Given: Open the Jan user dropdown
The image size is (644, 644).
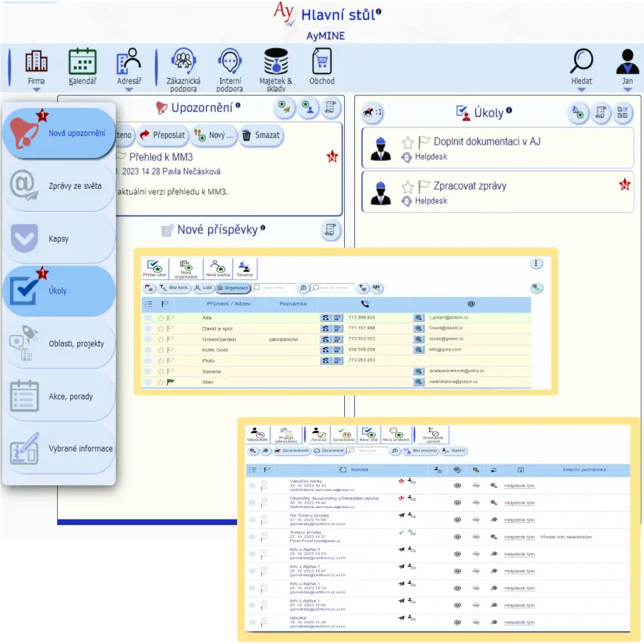Looking at the screenshot, I should click(627, 90).
